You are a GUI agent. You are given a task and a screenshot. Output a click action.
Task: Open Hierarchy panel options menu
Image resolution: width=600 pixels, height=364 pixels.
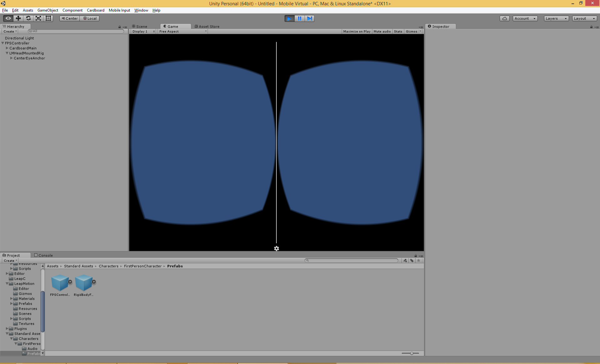pos(125,27)
